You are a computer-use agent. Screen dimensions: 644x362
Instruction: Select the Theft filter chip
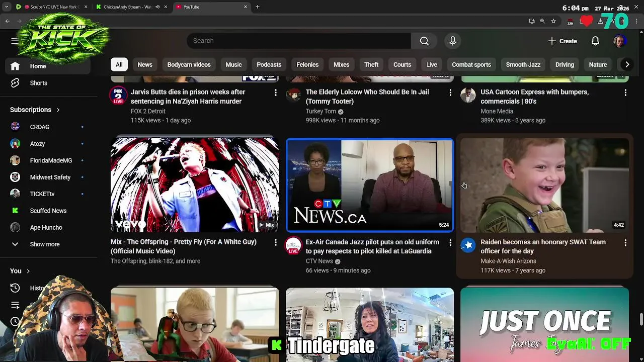(x=371, y=64)
